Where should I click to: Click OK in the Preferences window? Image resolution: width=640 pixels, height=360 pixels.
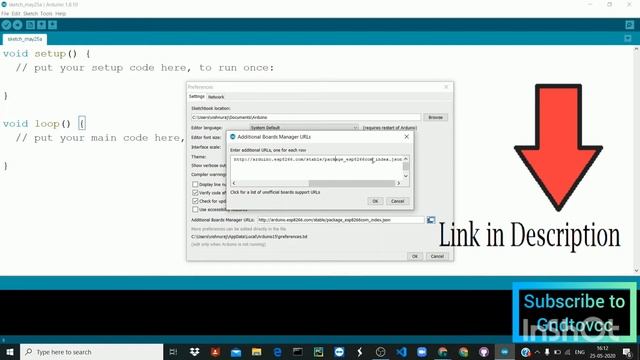[x=415, y=256]
